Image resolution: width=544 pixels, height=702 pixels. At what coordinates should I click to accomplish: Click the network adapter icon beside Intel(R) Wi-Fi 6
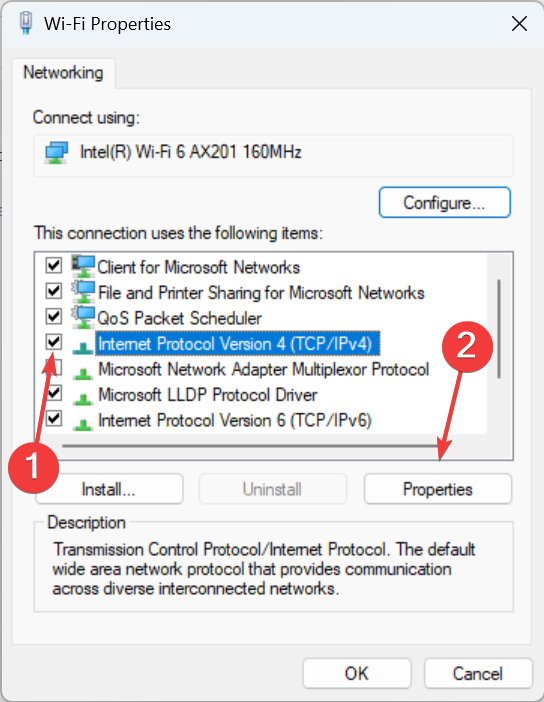56,153
